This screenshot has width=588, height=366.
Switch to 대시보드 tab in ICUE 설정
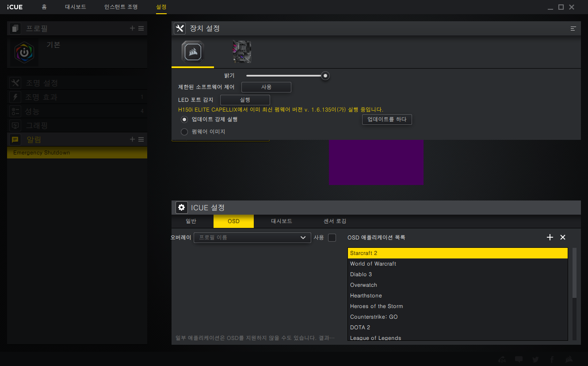click(282, 221)
